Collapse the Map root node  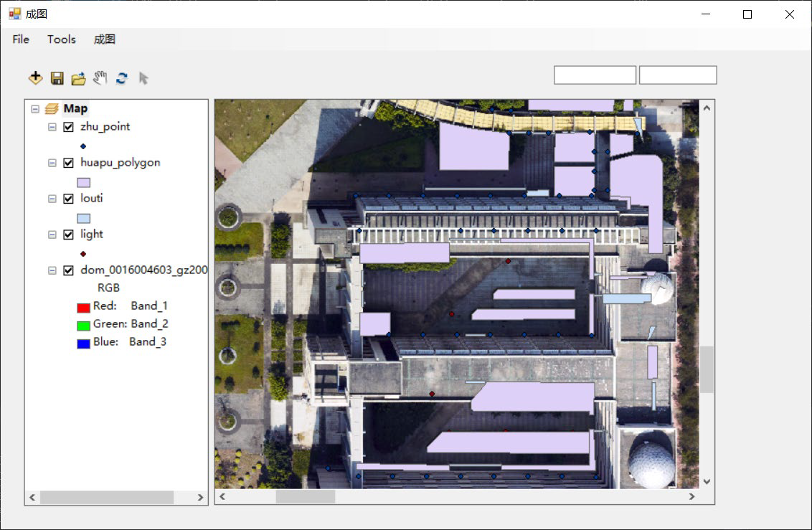coord(35,109)
